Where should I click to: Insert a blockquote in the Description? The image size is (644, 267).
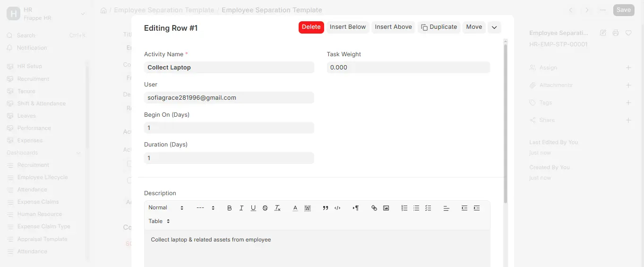coord(326,208)
